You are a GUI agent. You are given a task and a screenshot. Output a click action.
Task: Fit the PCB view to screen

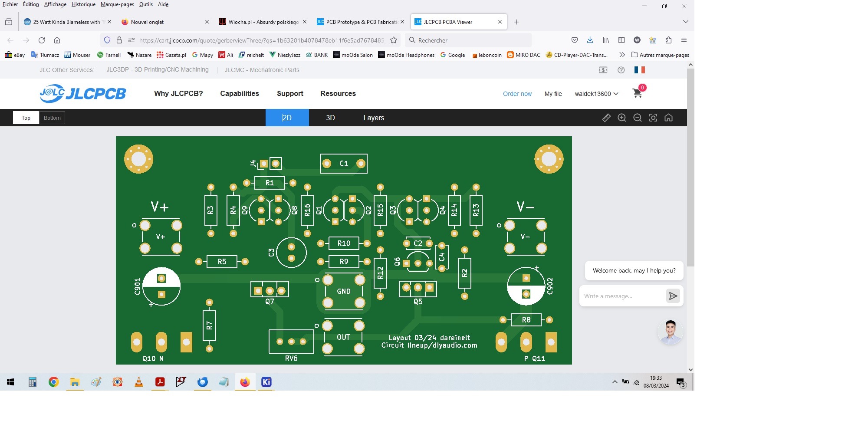point(653,118)
